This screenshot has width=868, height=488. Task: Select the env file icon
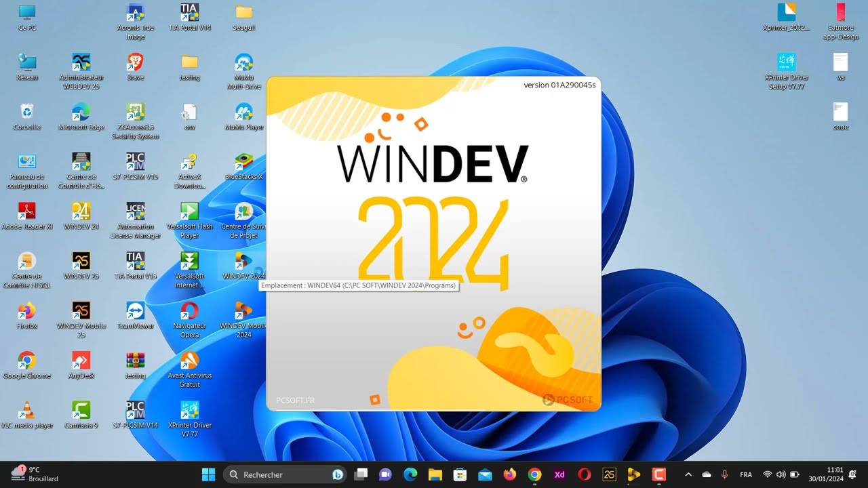pos(190,117)
